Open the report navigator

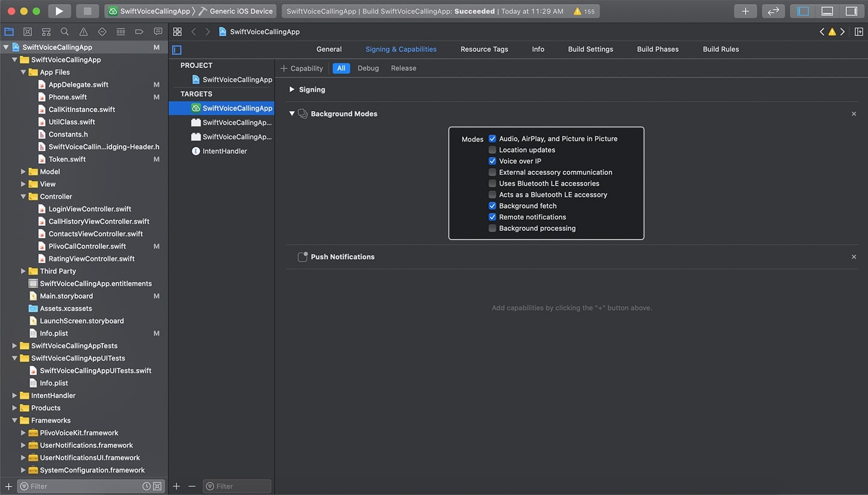point(158,32)
